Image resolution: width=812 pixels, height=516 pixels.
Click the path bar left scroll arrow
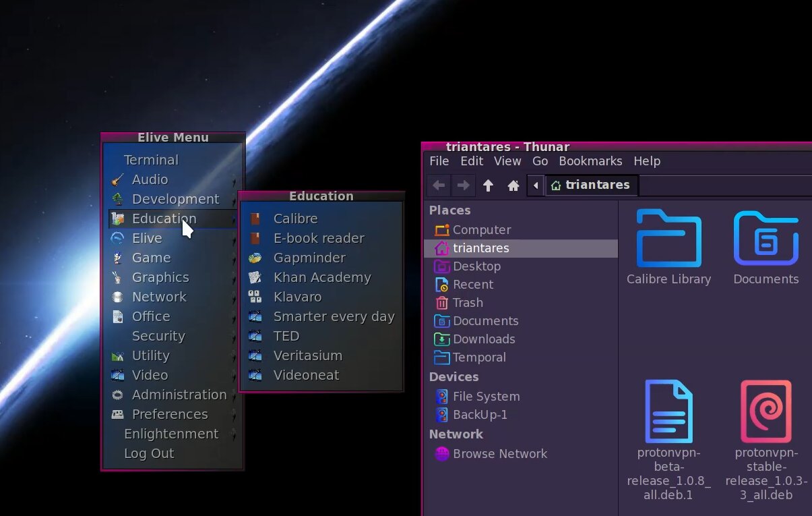(536, 185)
